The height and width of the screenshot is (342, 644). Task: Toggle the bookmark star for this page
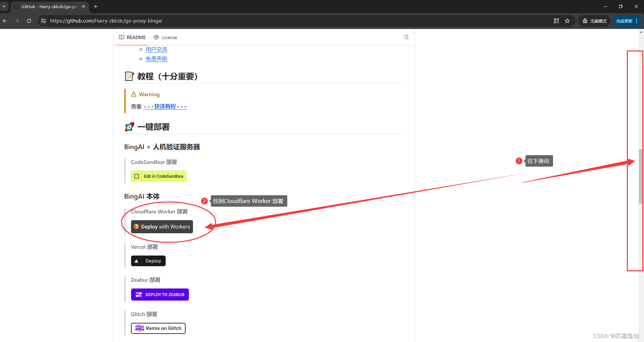(568, 21)
